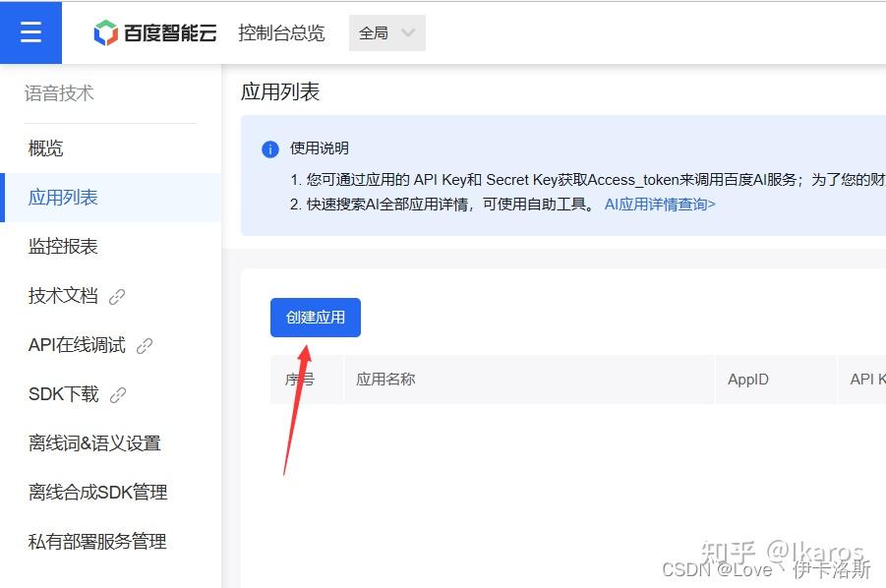Switch to the 监控报表 section
886x588 pixels.
coord(66,247)
